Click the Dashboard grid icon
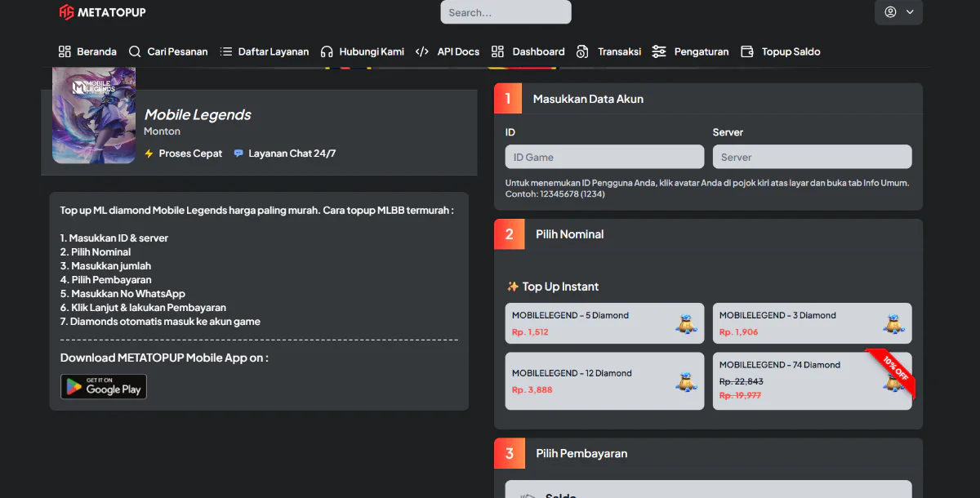The width and height of the screenshot is (980, 498). point(497,51)
